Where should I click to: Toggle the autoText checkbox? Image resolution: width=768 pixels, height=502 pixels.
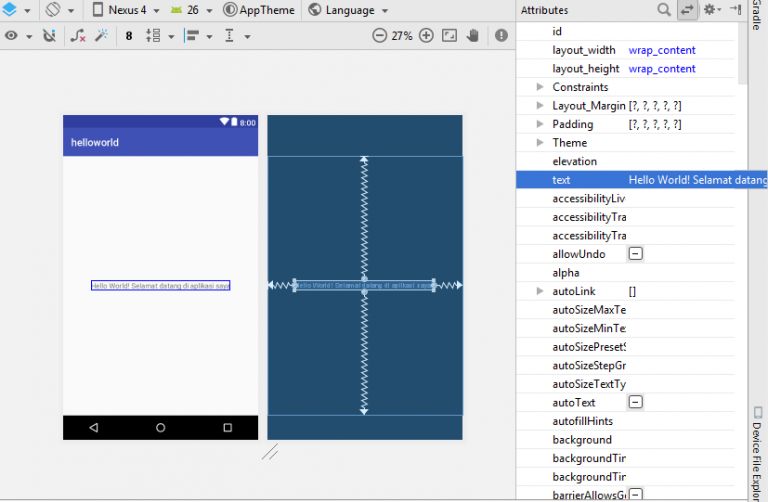[x=635, y=402]
